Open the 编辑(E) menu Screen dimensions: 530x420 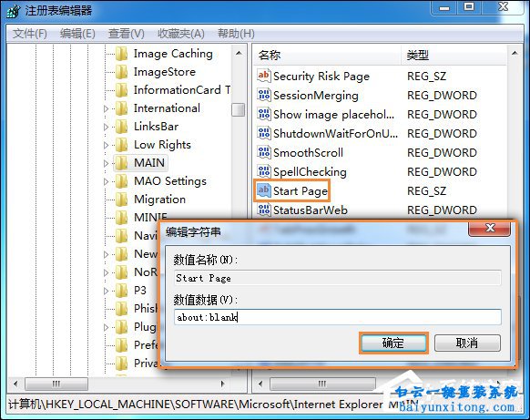(77, 34)
